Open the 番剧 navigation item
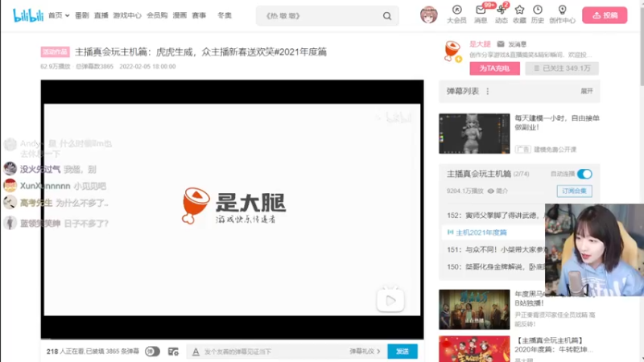Viewport: 644px width, 362px height. pos(82,15)
